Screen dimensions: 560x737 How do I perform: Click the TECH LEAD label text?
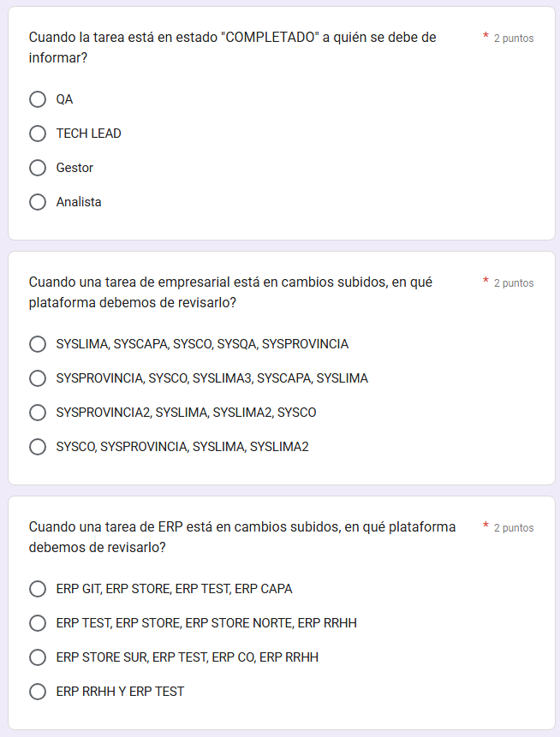click(89, 134)
